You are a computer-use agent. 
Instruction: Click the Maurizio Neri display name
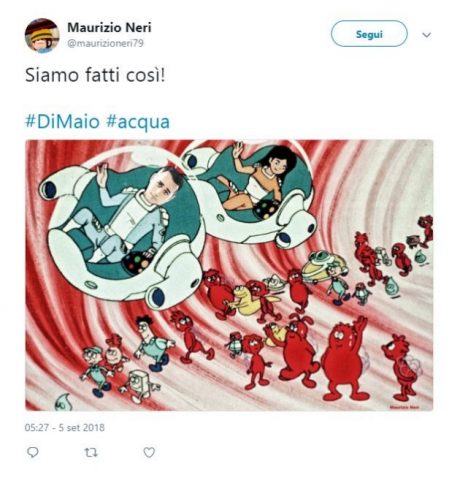[109, 27]
